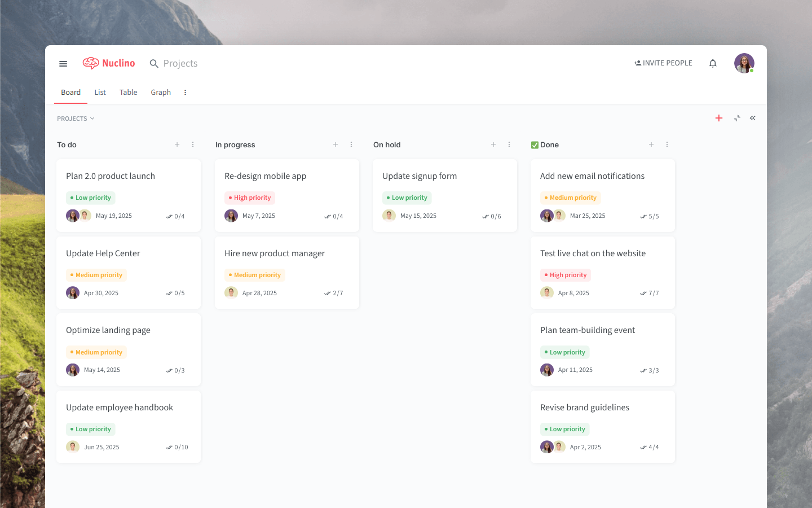Open In progress column options menu

tap(351, 144)
